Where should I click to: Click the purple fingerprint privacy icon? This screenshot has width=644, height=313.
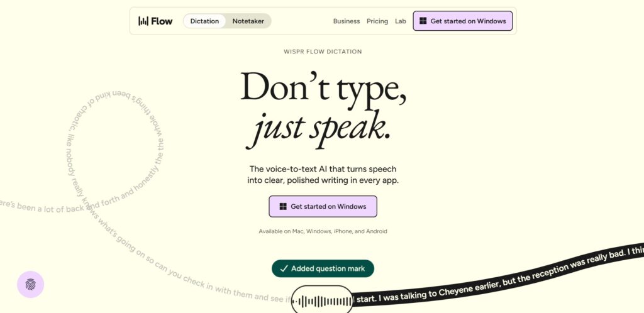coord(30,284)
